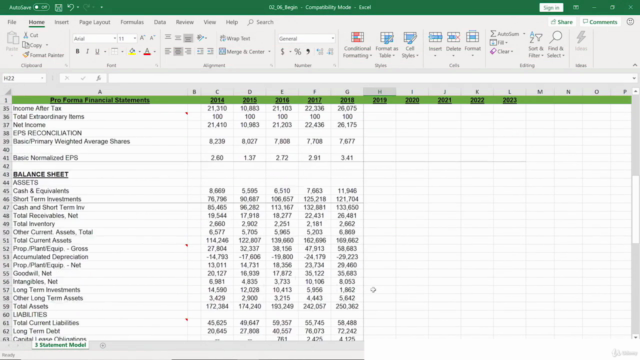Align text to the left
This screenshot has width=640, height=360.
[x=168, y=51]
